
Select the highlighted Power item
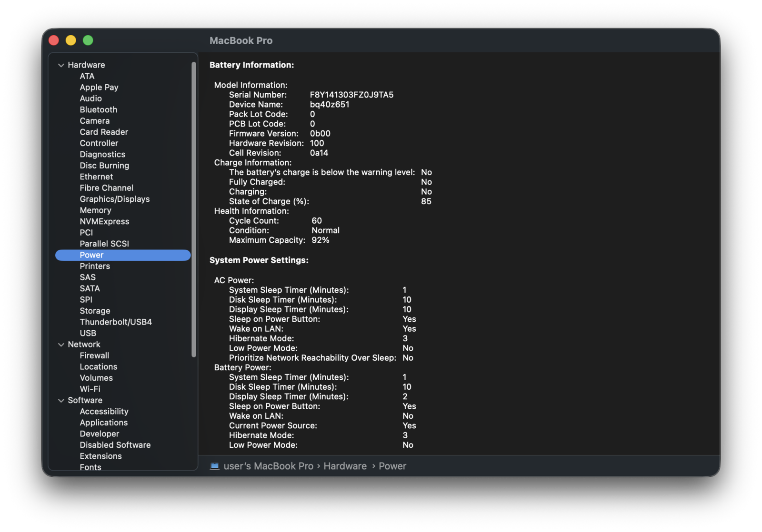tap(91, 255)
